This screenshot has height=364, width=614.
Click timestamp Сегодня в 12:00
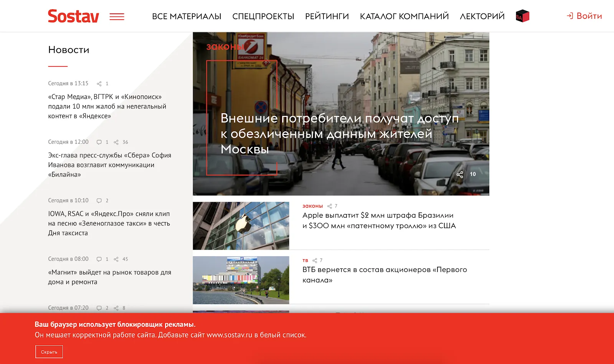tap(68, 142)
